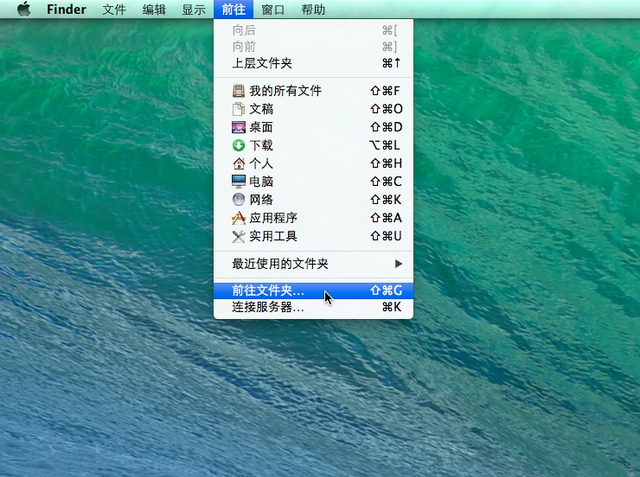Select 连接服务器… menu entry

click(268, 307)
